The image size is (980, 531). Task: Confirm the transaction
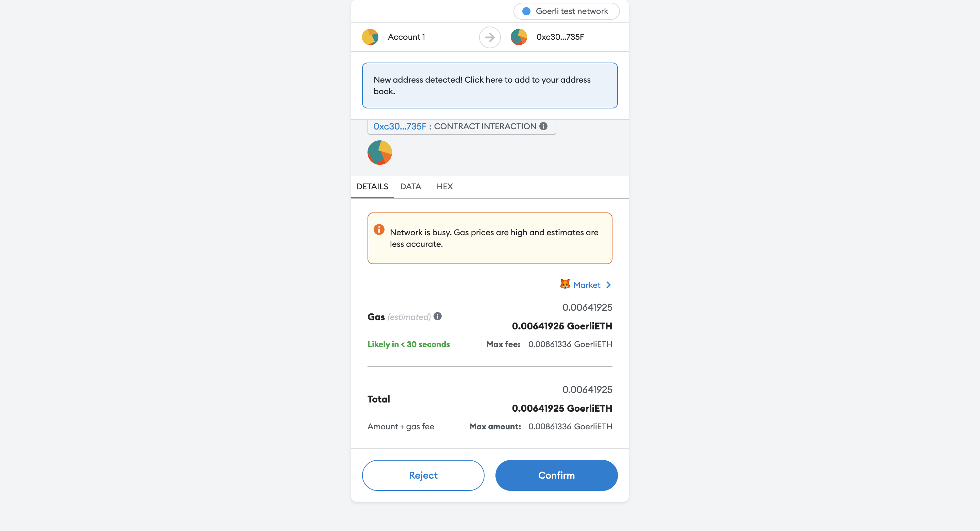[x=556, y=476]
